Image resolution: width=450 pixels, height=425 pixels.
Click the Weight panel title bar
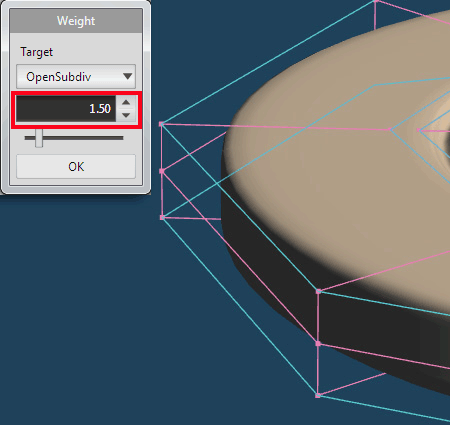tap(76, 21)
